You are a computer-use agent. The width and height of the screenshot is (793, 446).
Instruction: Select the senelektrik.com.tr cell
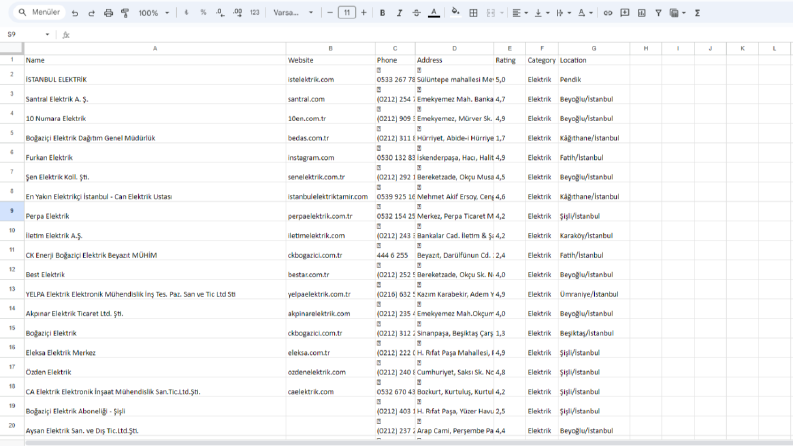pos(330,172)
